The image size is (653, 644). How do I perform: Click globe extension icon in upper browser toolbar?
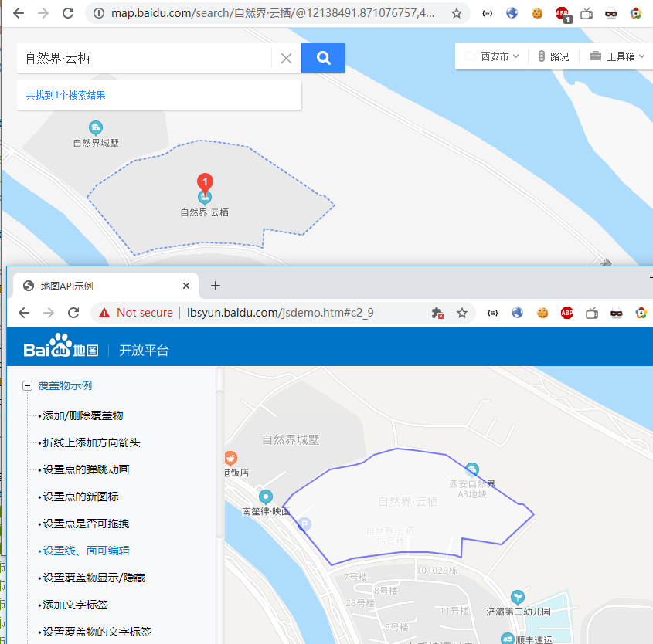coord(512,13)
